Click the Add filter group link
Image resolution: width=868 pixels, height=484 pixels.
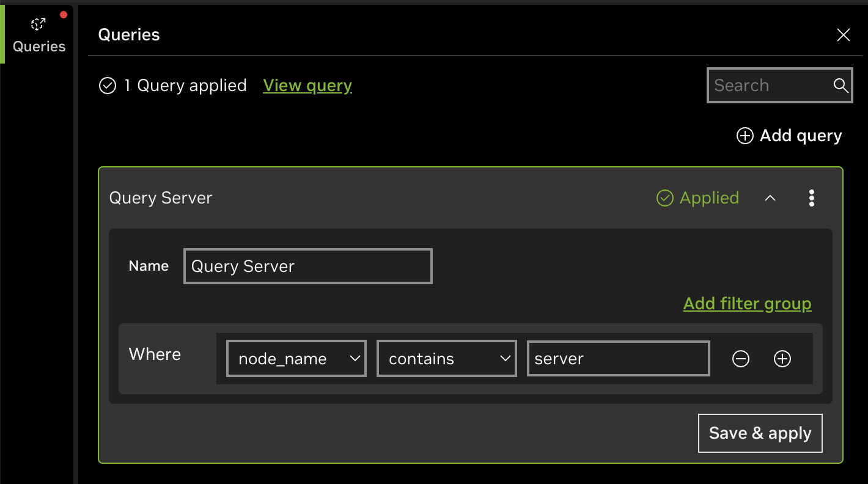[747, 304]
